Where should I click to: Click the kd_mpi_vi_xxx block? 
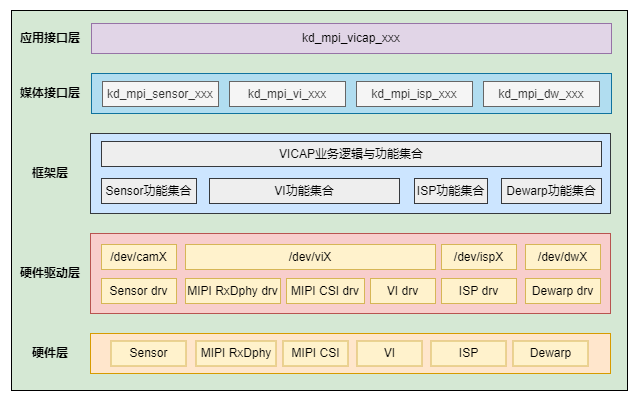(287, 94)
